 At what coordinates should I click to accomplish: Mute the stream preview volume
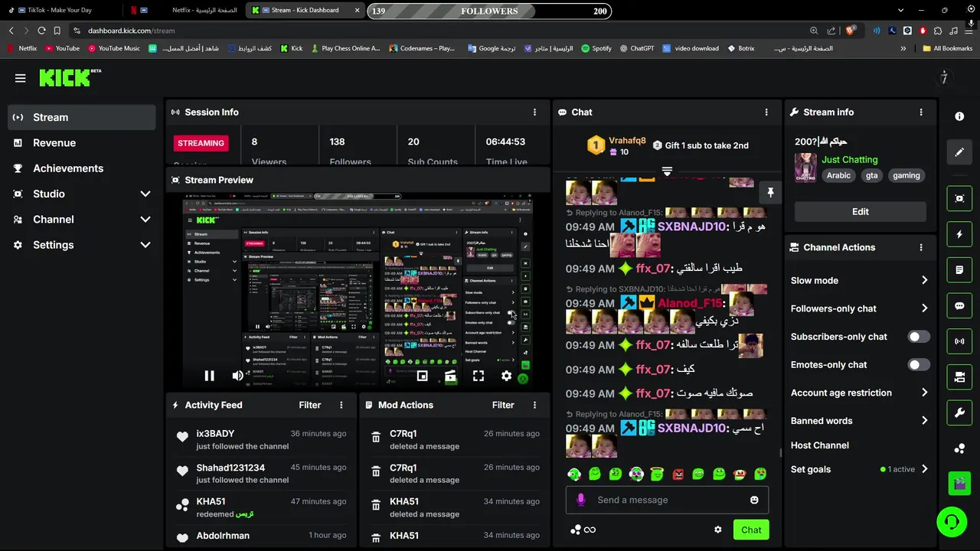tap(238, 376)
